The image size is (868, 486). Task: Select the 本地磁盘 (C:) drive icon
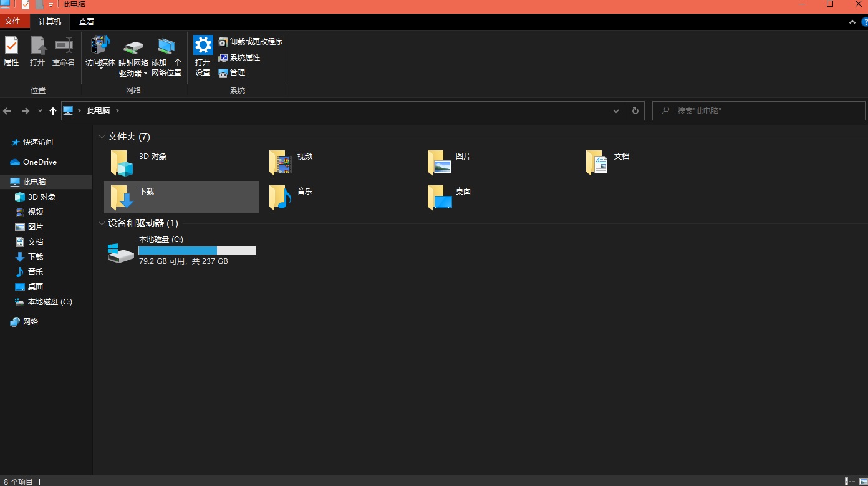click(x=120, y=253)
